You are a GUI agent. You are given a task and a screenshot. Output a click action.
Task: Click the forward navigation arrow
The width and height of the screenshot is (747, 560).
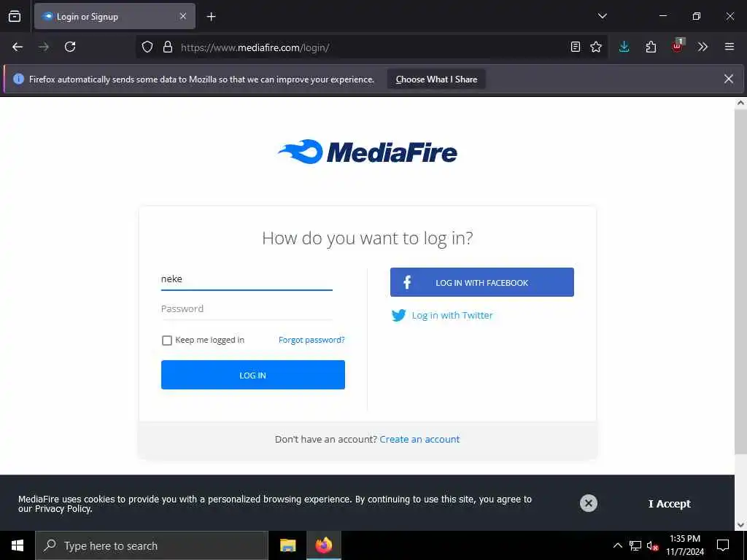44,47
